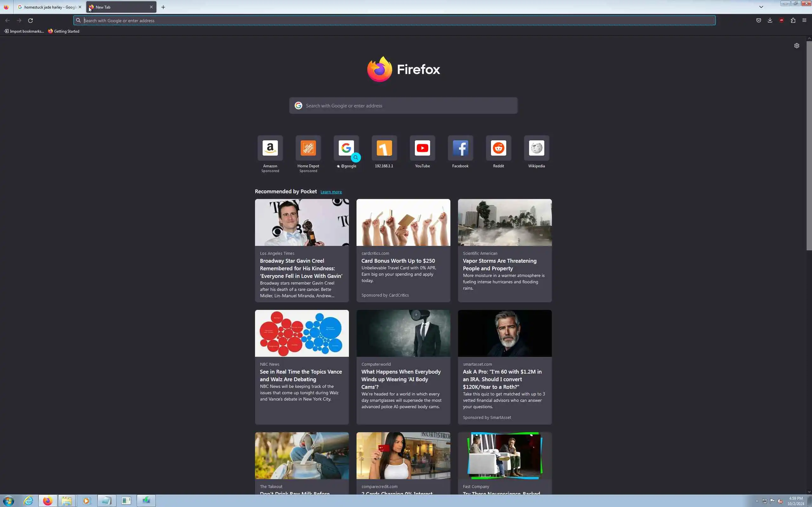Close the New Tab tab
Viewport: 812px width, 507px height.
point(151,7)
